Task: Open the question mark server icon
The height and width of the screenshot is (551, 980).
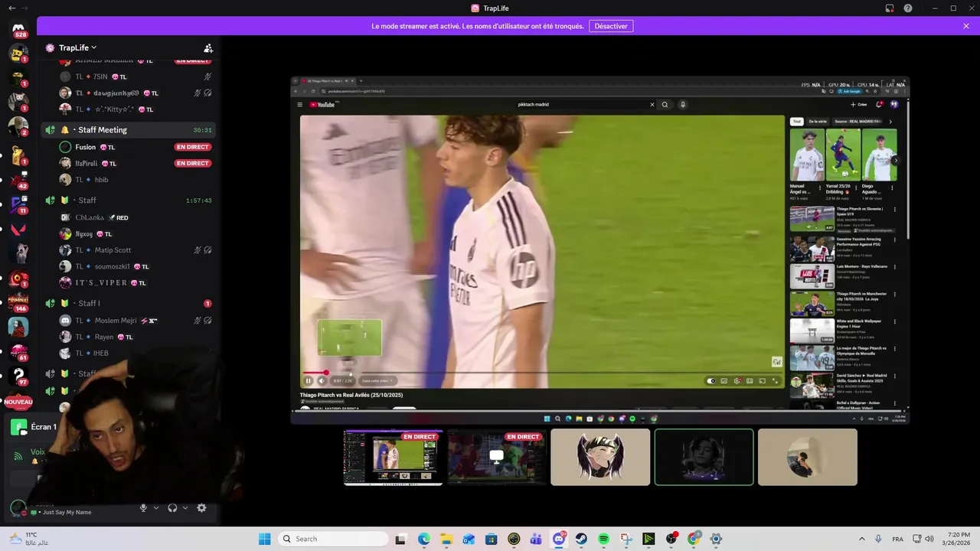Action: click(x=18, y=375)
